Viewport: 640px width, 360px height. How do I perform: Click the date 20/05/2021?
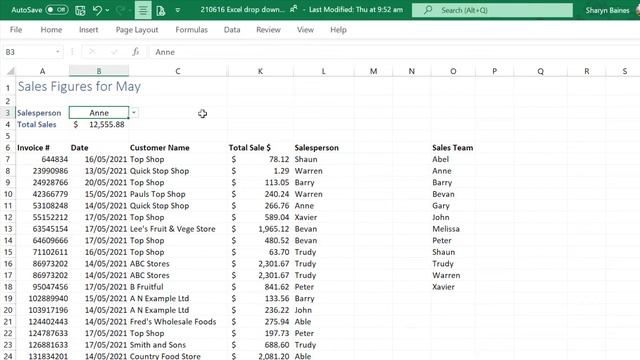pyautogui.click(x=106, y=182)
